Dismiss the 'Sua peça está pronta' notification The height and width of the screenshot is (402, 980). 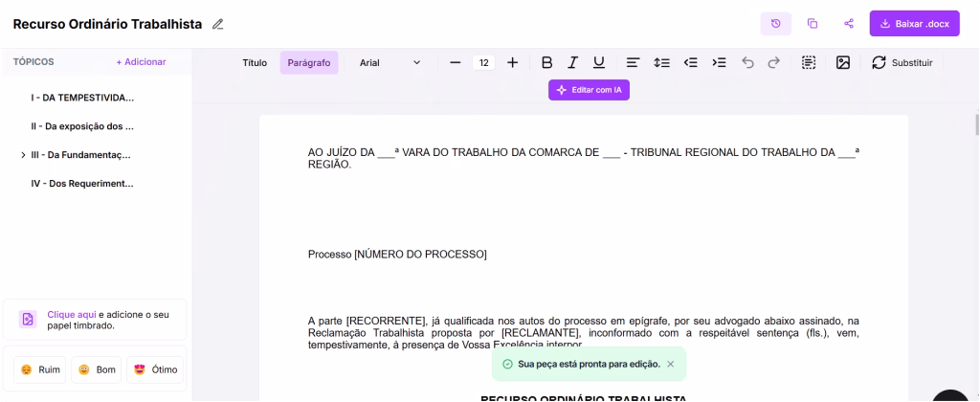click(x=671, y=364)
